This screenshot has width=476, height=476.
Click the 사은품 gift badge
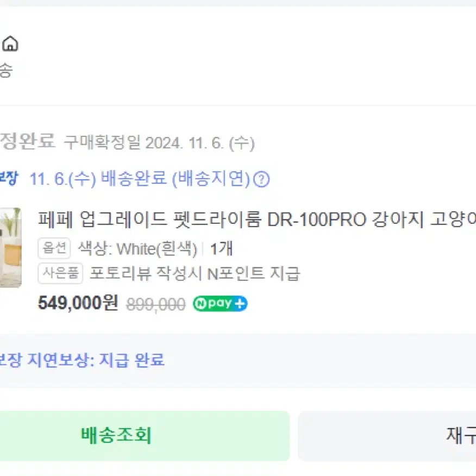pyautogui.click(x=60, y=273)
